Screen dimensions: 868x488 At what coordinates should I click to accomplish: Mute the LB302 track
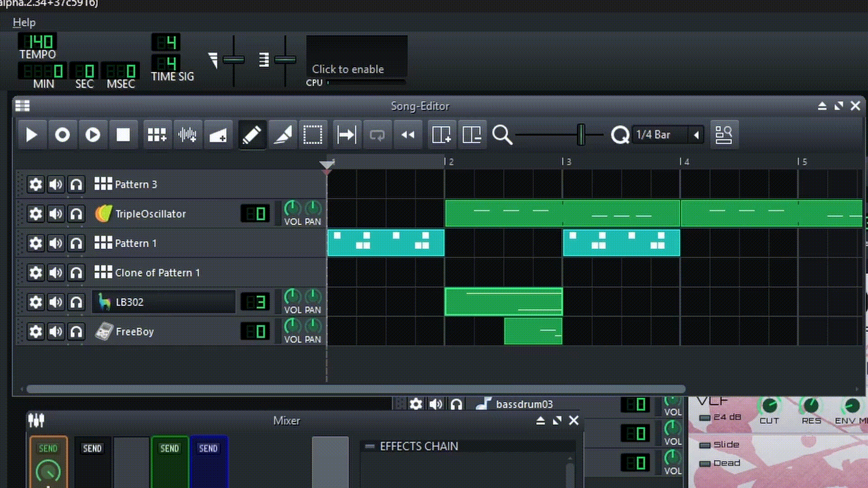pyautogui.click(x=56, y=302)
